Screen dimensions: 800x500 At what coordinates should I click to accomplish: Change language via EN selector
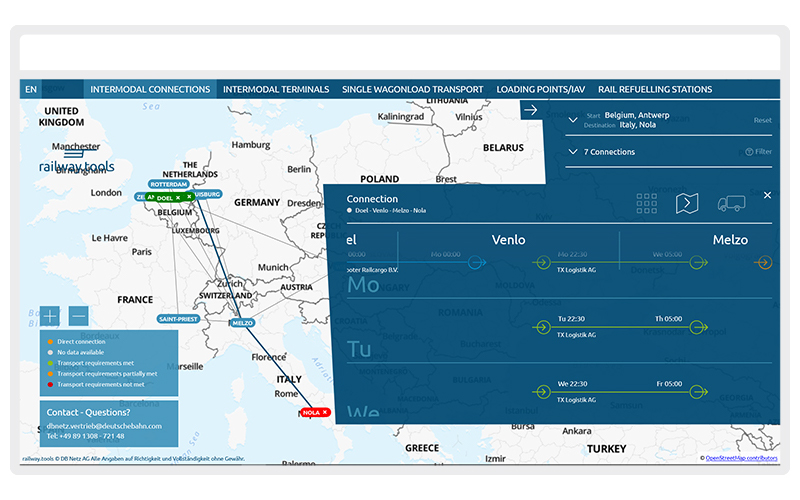31,89
